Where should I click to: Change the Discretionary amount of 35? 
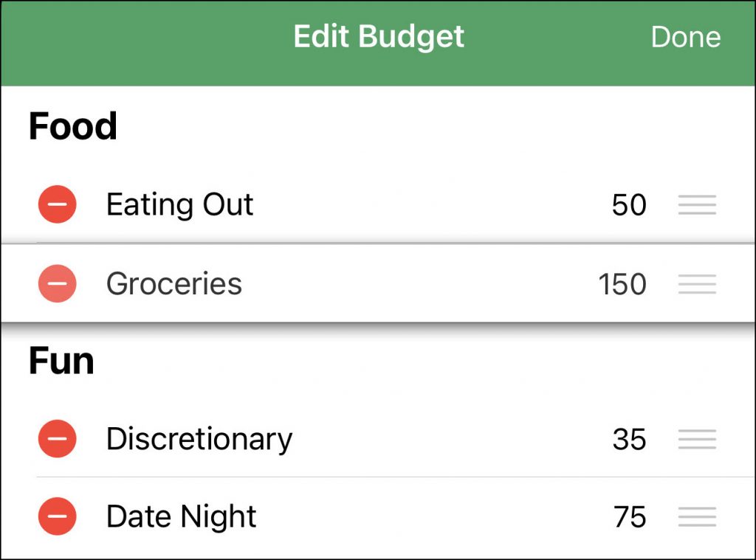click(629, 439)
